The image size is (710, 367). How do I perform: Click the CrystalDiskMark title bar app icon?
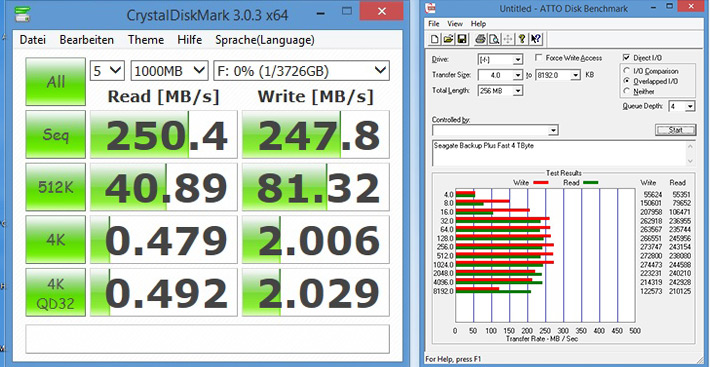pyautogui.click(x=23, y=14)
